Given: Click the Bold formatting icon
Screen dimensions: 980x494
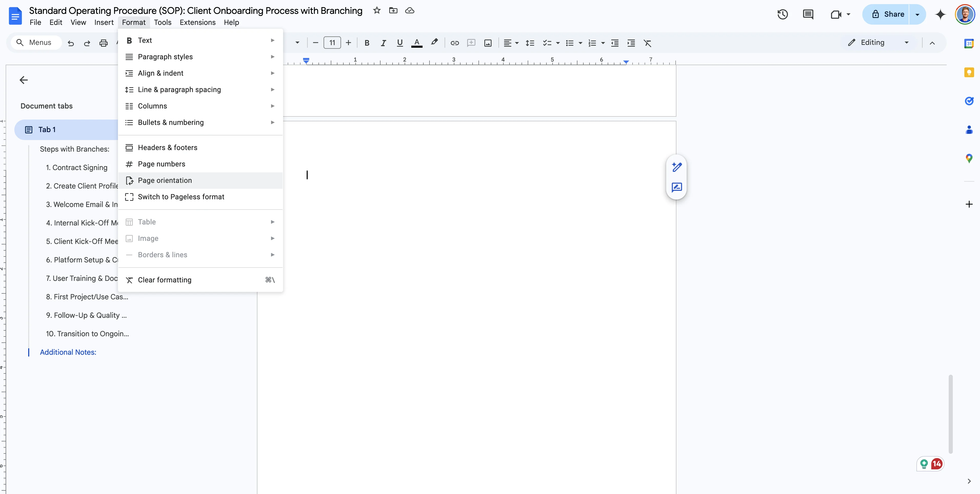Looking at the screenshot, I should click(x=367, y=43).
